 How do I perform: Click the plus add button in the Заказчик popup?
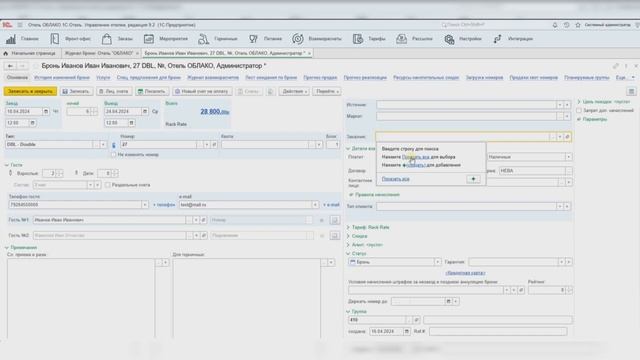(473, 179)
